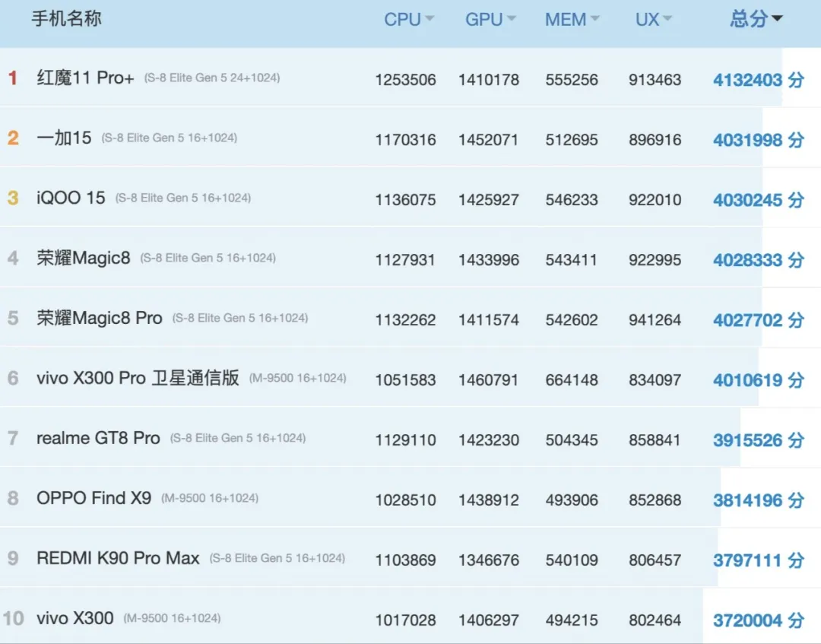The height and width of the screenshot is (644, 821).
Task: Toggle sorting on 总分 column header
Action: (756, 19)
